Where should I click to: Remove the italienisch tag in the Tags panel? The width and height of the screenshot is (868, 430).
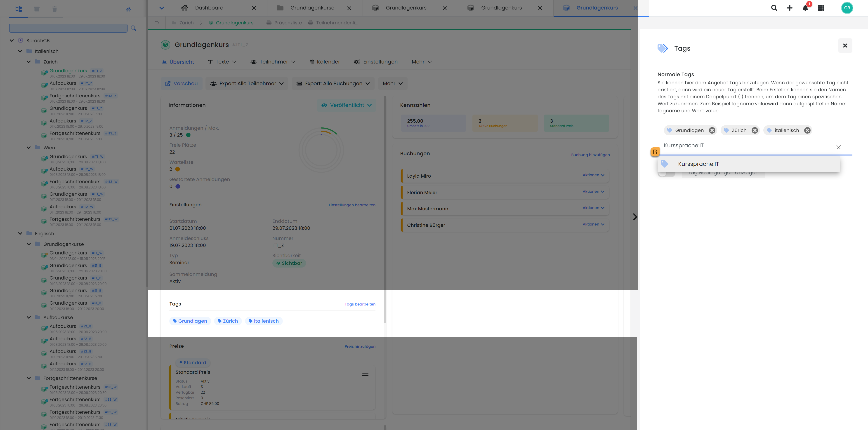pos(807,130)
